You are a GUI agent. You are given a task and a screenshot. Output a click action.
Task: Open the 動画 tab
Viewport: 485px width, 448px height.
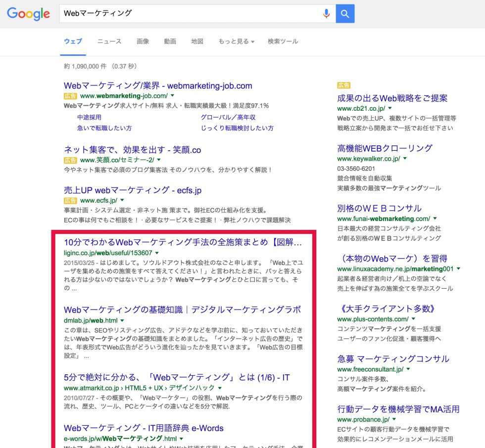click(170, 42)
